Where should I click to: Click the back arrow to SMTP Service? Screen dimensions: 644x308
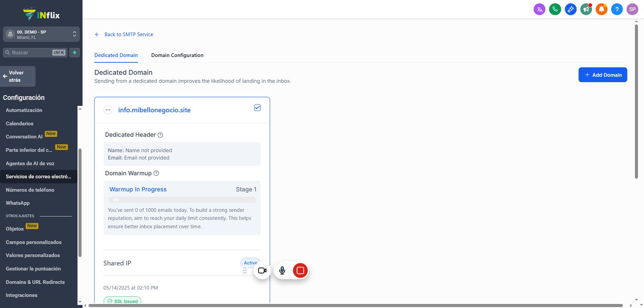(x=97, y=35)
